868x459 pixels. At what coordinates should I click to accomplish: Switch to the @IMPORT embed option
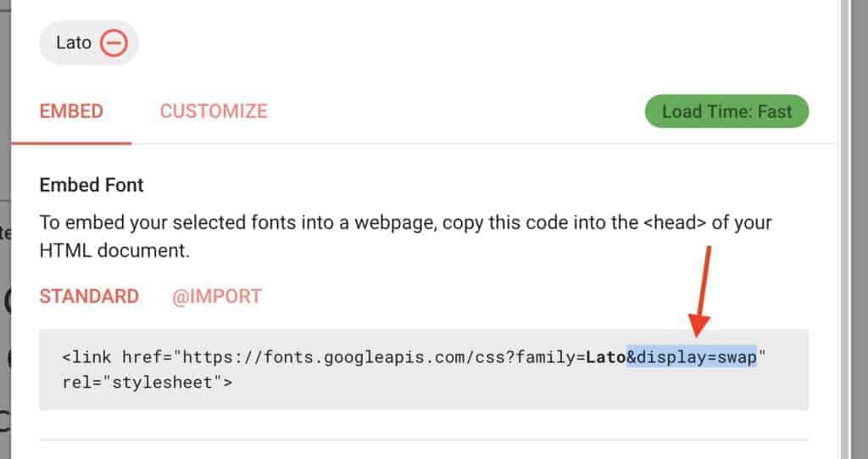217,296
